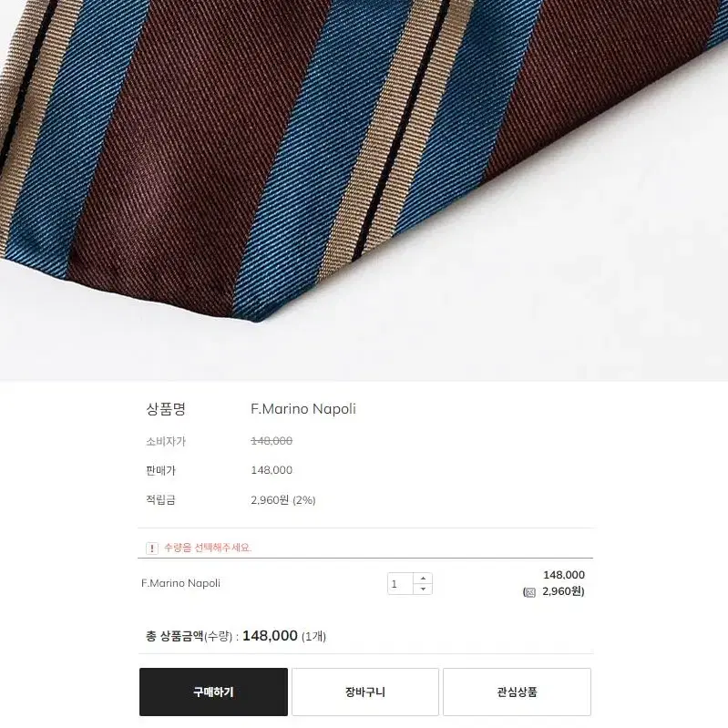Decrease quantity with the down arrow

click(x=423, y=590)
